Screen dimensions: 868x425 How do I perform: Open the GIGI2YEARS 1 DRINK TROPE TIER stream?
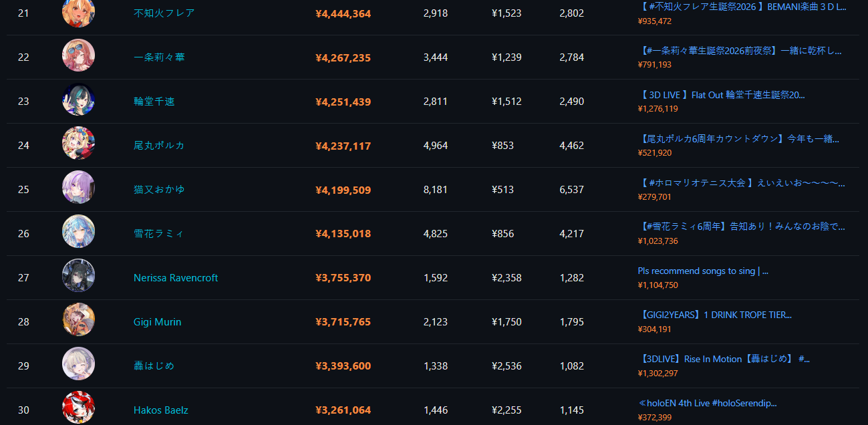[x=715, y=315]
